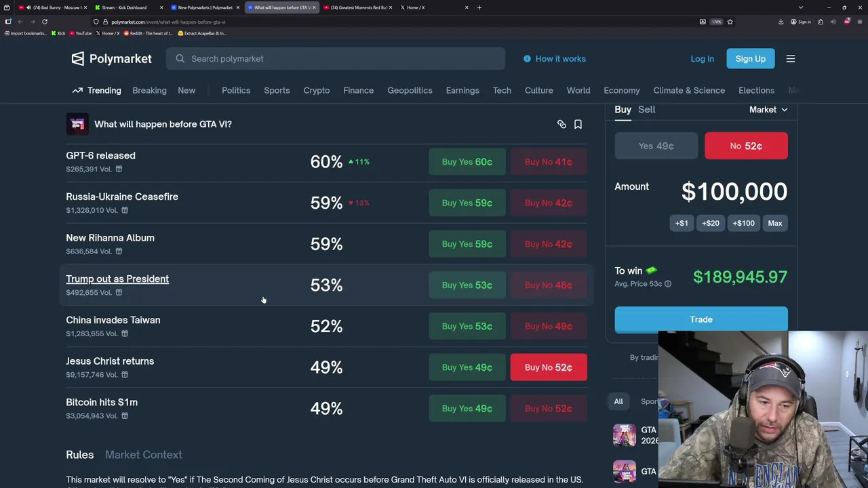Switch to the Sell tab
Viewport: 868px width, 488px height.
pyautogui.click(x=646, y=109)
